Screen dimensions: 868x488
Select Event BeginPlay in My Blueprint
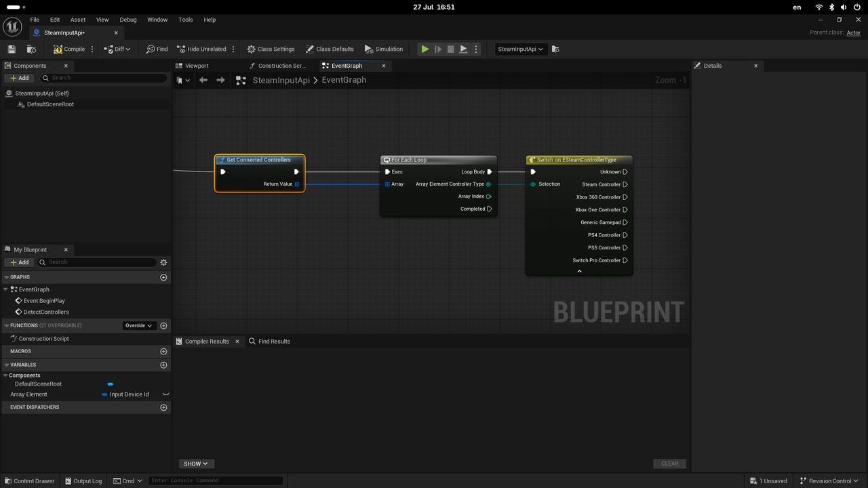pyautogui.click(x=44, y=301)
